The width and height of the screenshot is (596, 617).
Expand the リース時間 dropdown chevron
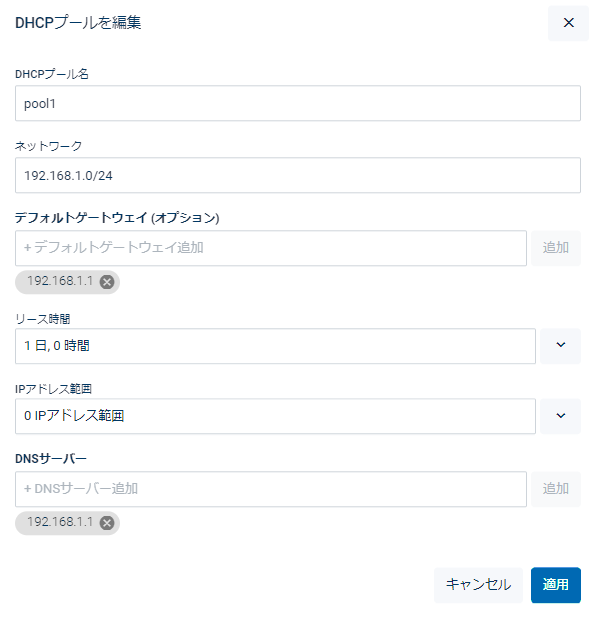[x=560, y=345]
